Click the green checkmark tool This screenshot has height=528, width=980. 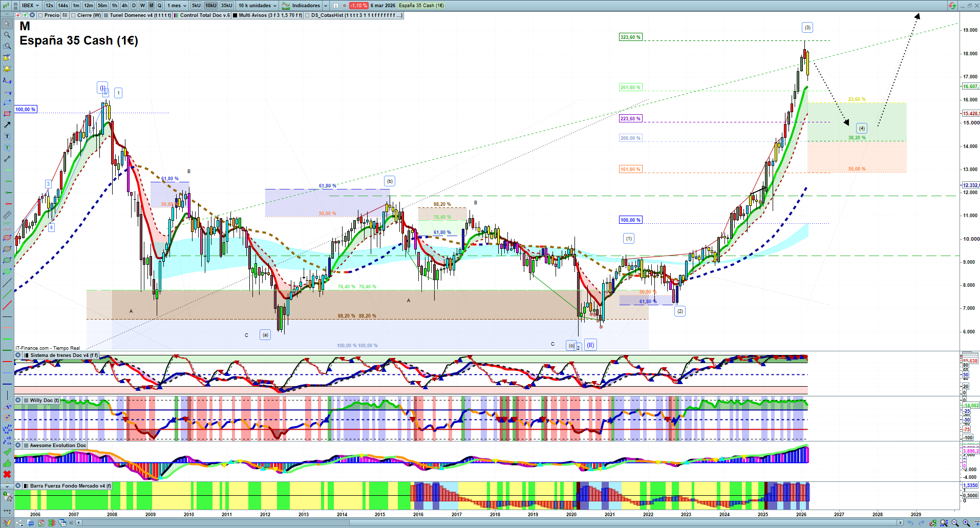[x=7, y=452]
